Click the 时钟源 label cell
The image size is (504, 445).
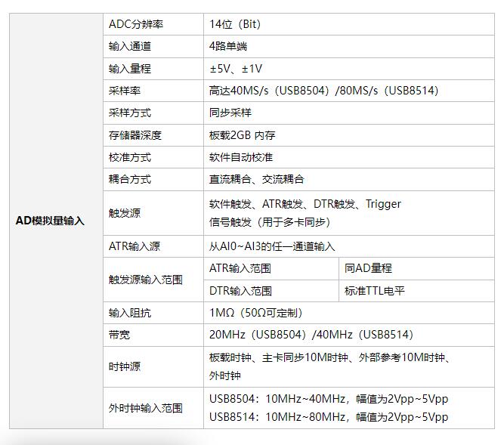[125, 366]
